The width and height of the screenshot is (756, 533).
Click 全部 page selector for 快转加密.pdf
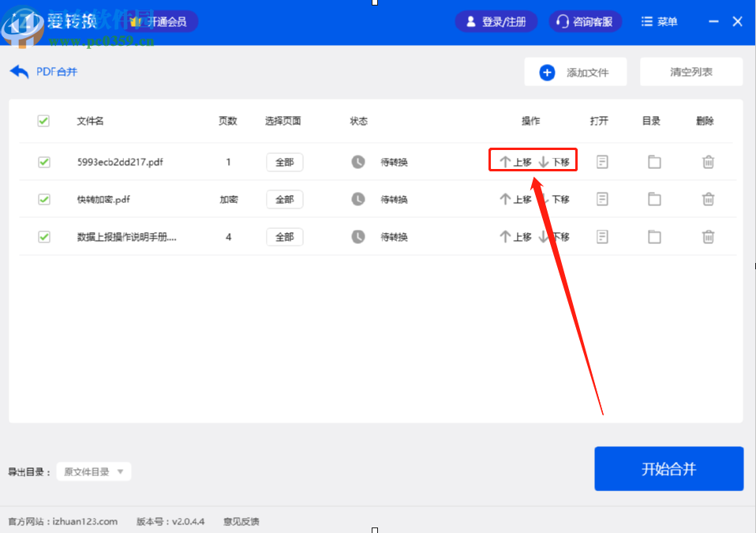coord(284,199)
